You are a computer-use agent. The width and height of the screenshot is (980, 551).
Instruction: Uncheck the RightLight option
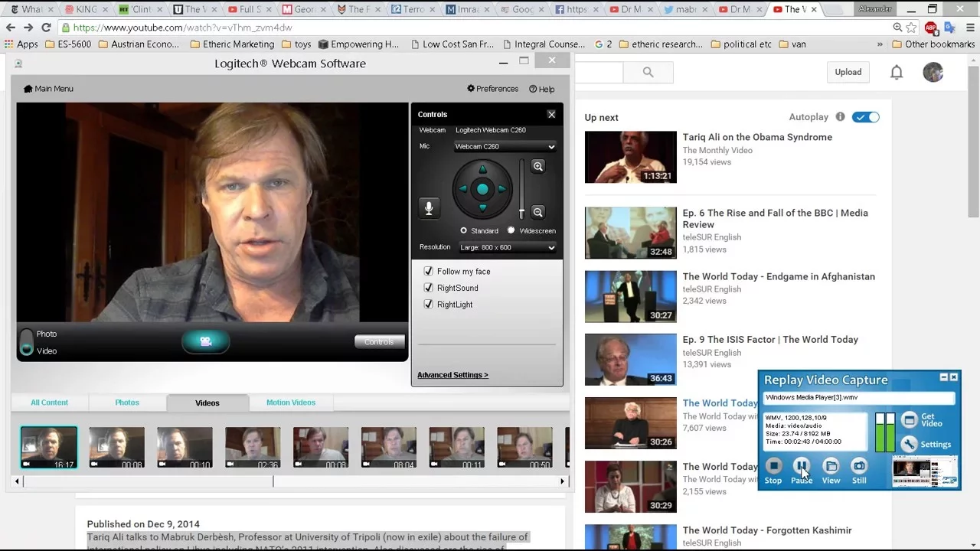pos(429,304)
